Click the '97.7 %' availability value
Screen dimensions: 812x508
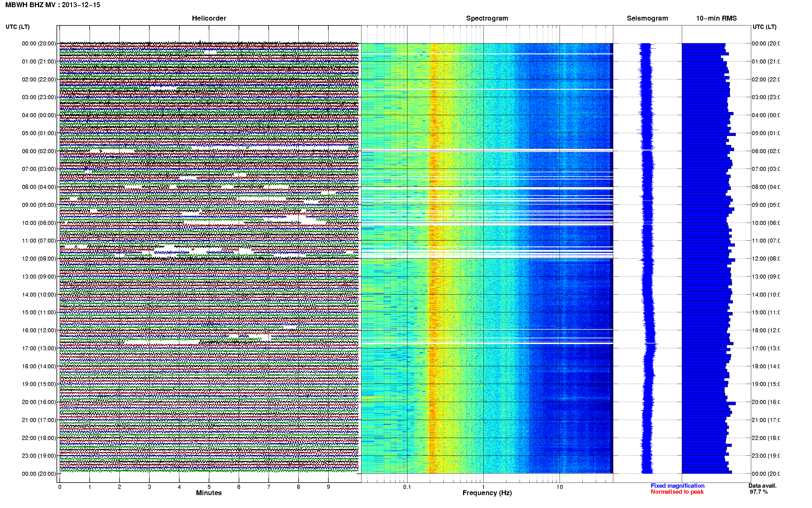(x=759, y=492)
